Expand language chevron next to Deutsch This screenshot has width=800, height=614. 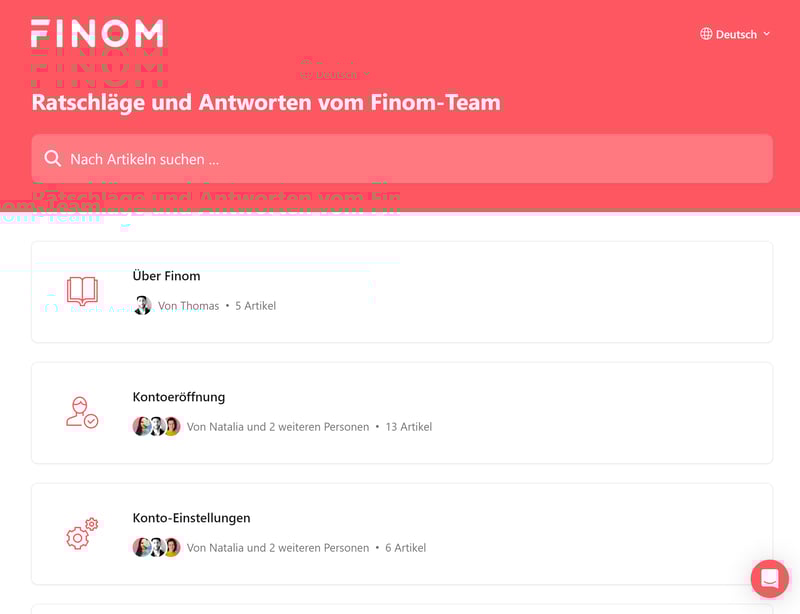click(x=767, y=34)
